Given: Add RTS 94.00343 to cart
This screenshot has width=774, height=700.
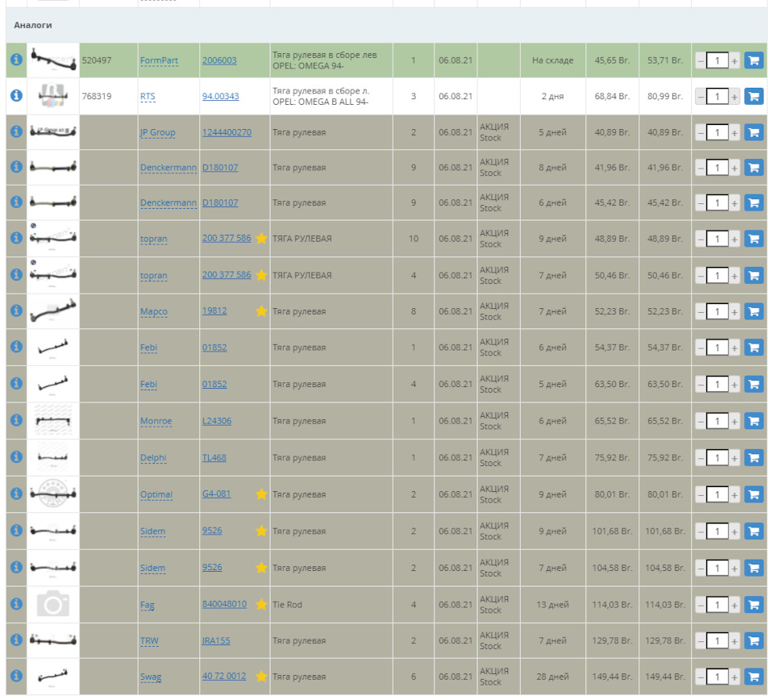Looking at the screenshot, I should coord(754,96).
